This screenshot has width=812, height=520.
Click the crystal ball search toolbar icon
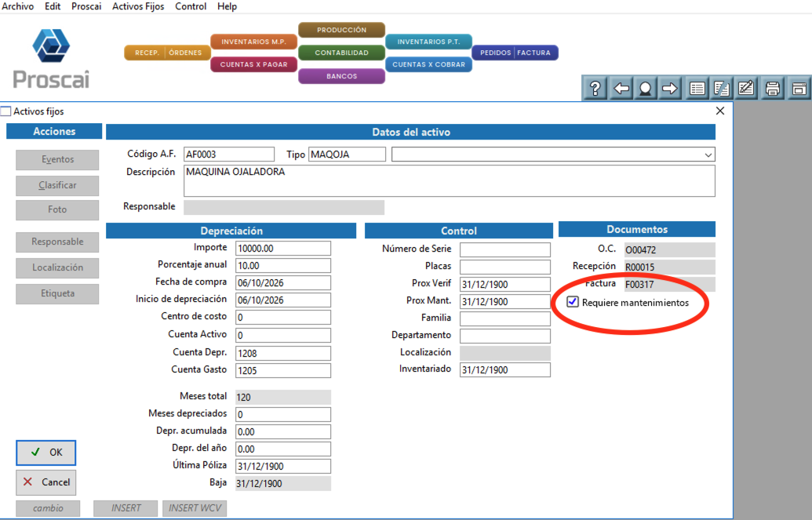pos(645,88)
